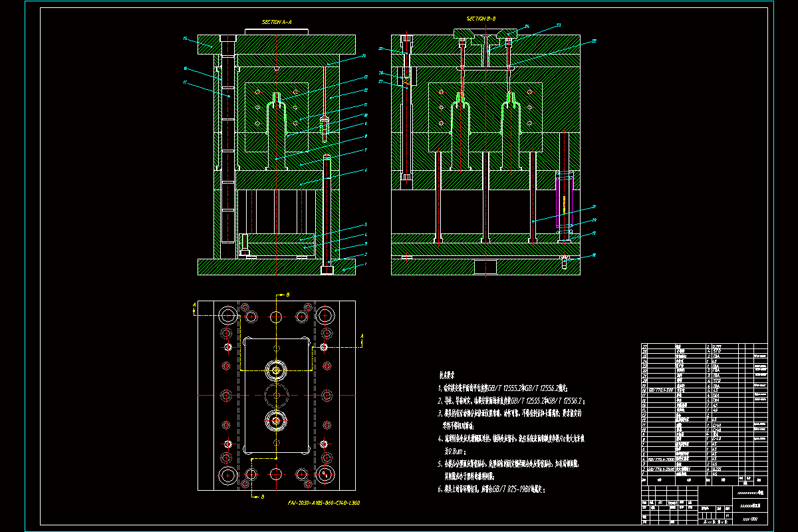
Task: Click part balloon number 6 in Section A-A
Action: [366, 170]
